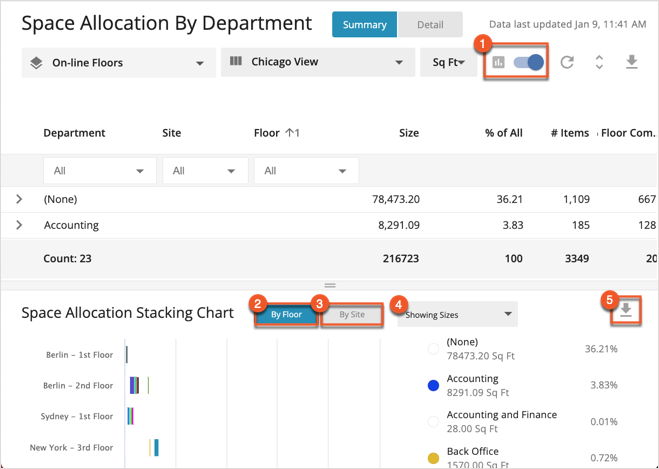This screenshot has width=659, height=469.
Task: Open the On-line Floors dropdown
Action: pos(119,63)
